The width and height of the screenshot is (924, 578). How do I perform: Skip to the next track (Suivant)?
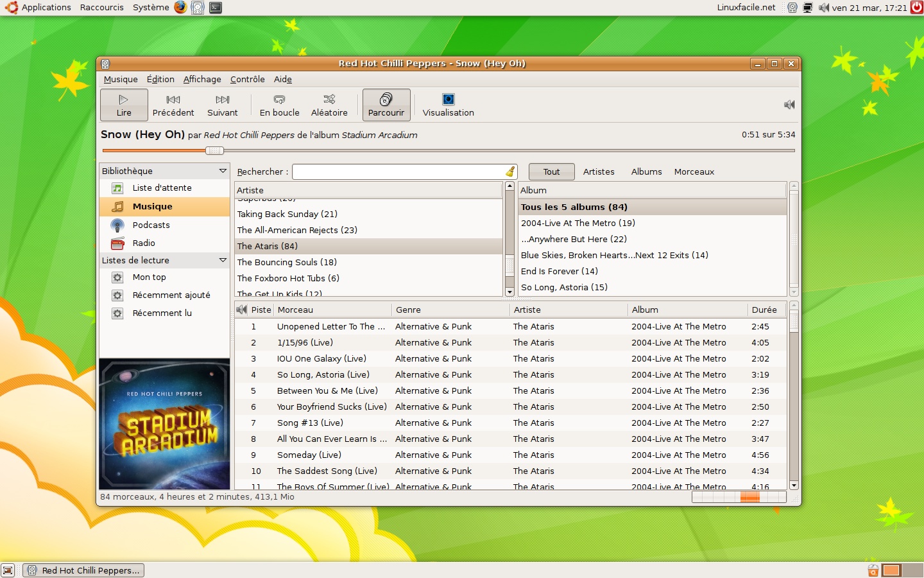click(223, 105)
